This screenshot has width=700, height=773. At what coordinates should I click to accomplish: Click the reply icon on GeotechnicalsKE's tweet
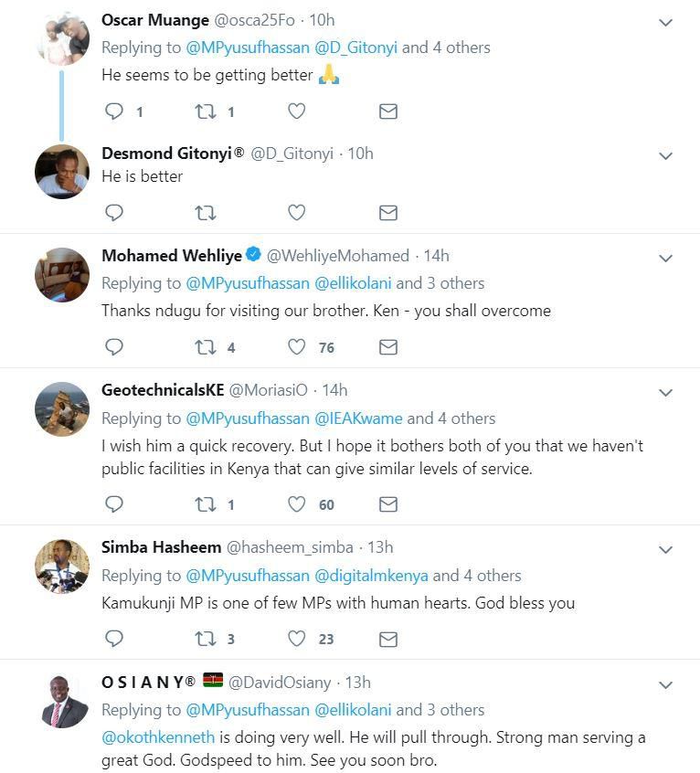pos(114,503)
